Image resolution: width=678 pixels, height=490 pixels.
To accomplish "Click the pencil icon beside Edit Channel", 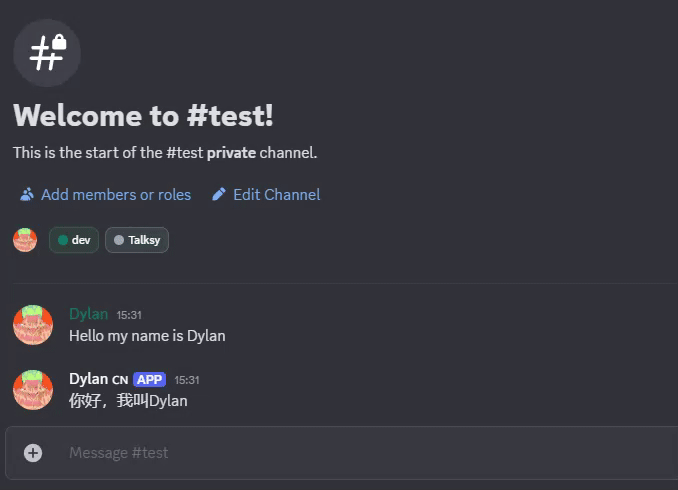I will tap(219, 195).
